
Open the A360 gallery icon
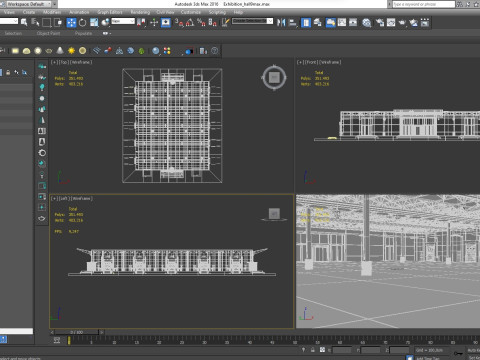point(425,22)
